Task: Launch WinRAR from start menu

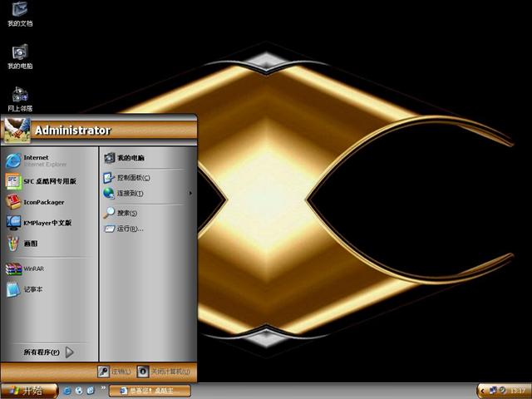Action: click(x=49, y=268)
